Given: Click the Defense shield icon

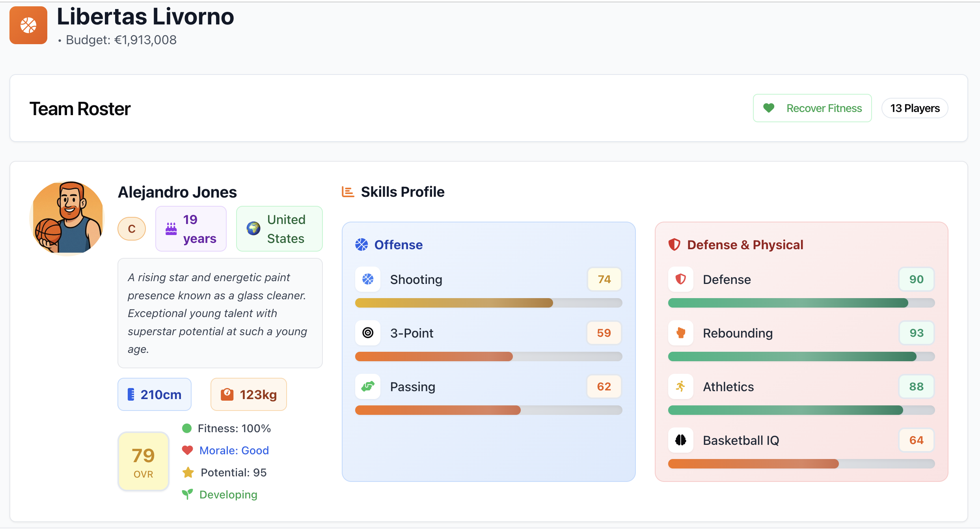Looking at the screenshot, I should (680, 279).
